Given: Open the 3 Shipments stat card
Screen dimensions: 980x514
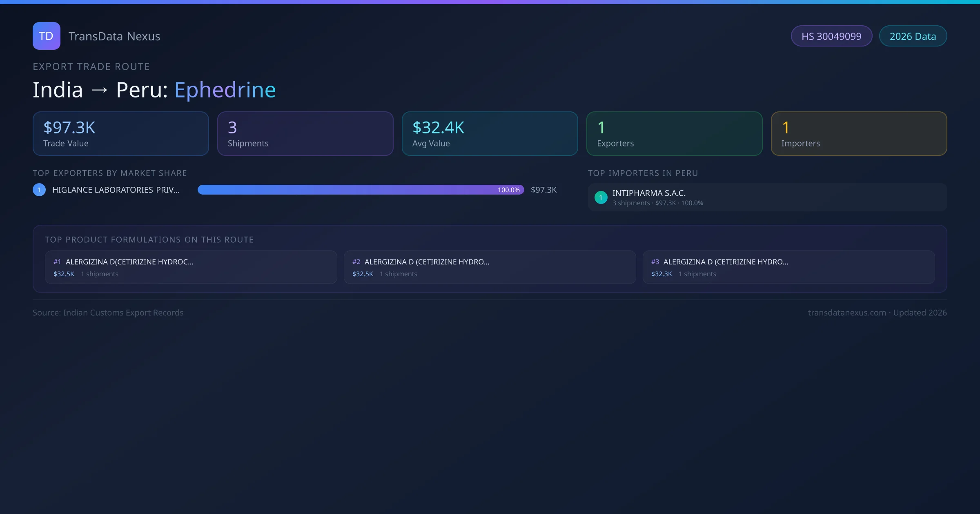Looking at the screenshot, I should (x=305, y=134).
